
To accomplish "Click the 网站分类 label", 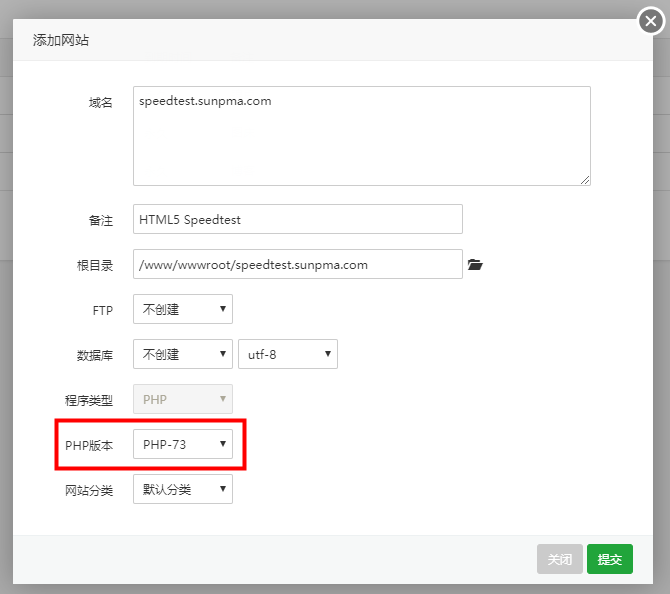I will 88,489.
